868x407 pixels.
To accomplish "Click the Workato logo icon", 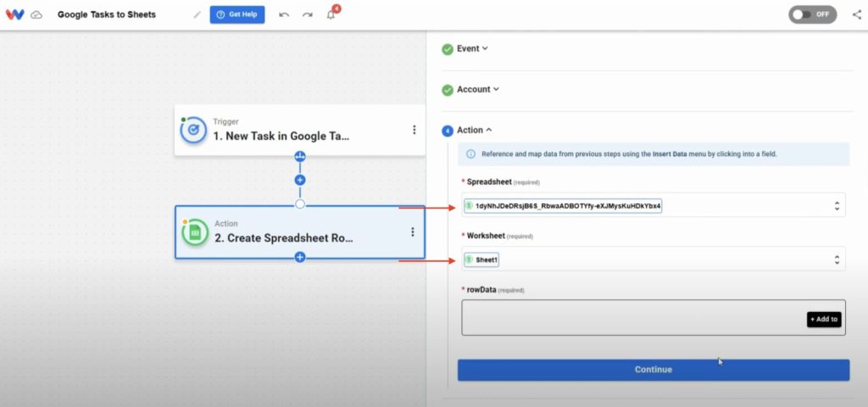I will click(15, 14).
